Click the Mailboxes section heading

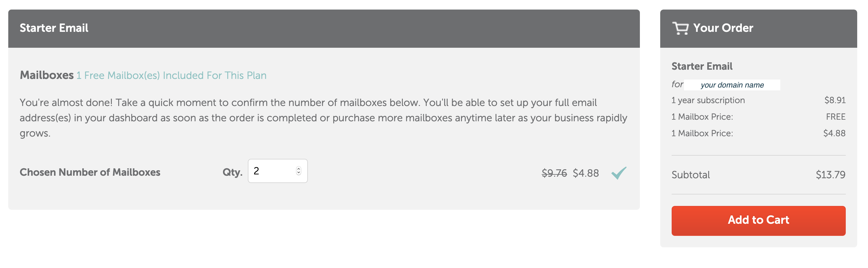(46, 75)
